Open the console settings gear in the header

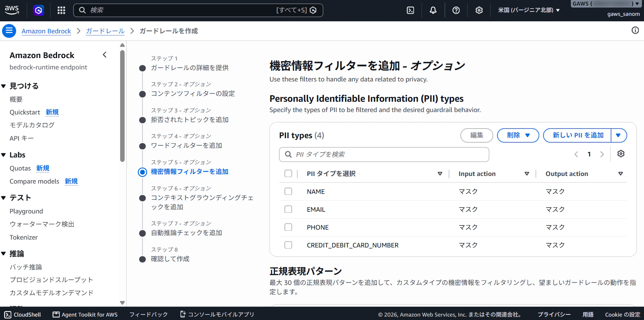pos(479,10)
